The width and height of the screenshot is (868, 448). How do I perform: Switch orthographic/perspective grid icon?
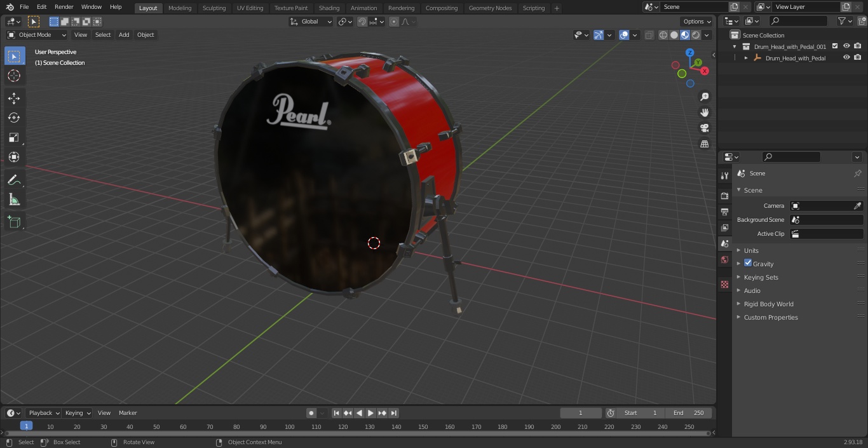click(x=704, y=144)
